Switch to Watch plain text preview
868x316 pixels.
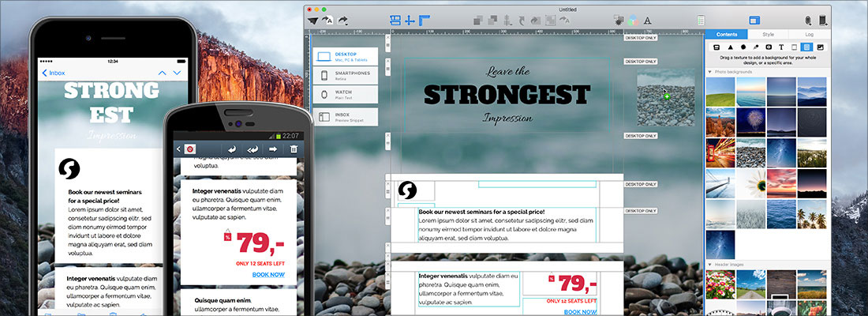click(x=345, y=96)
